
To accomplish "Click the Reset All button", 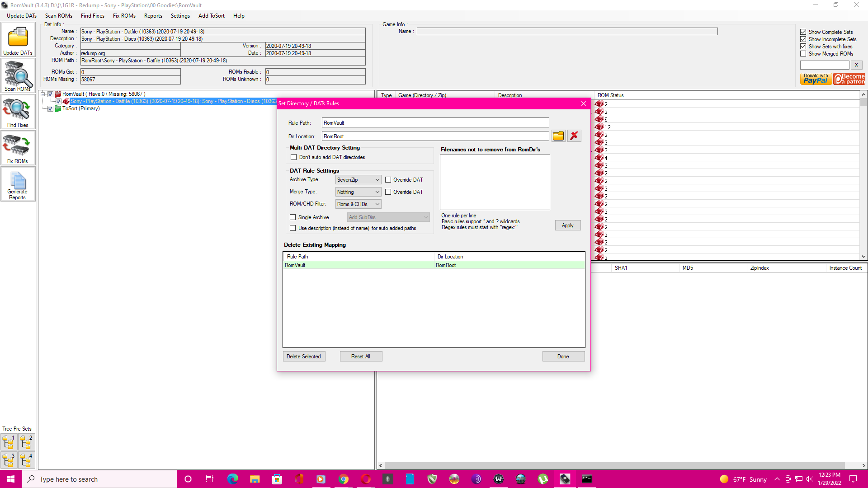I will point(361,357).
